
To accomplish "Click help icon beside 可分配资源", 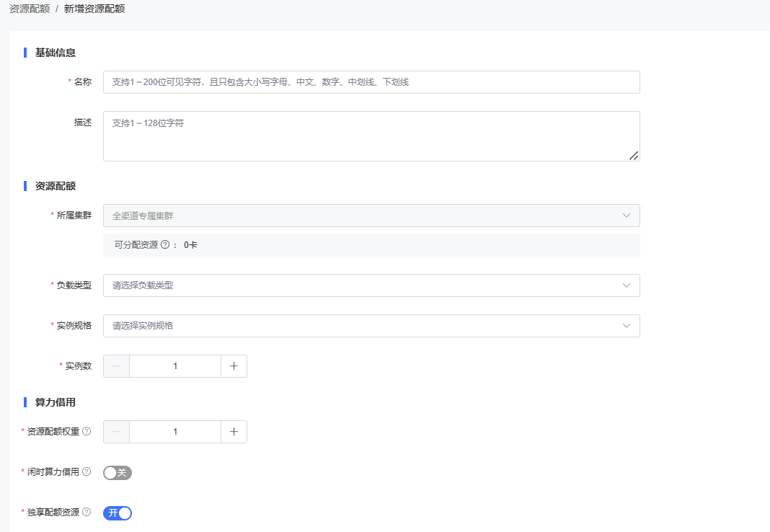I will click(164, 245).
